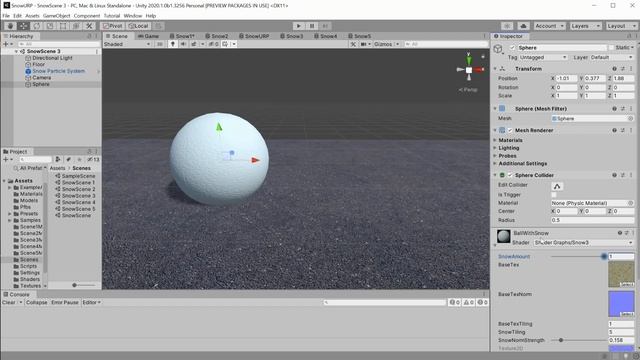Image resolution: width=640 pixels, height=360 pixels.
Task: Toggle scene audio speaker icon
Action: point(183,44)
